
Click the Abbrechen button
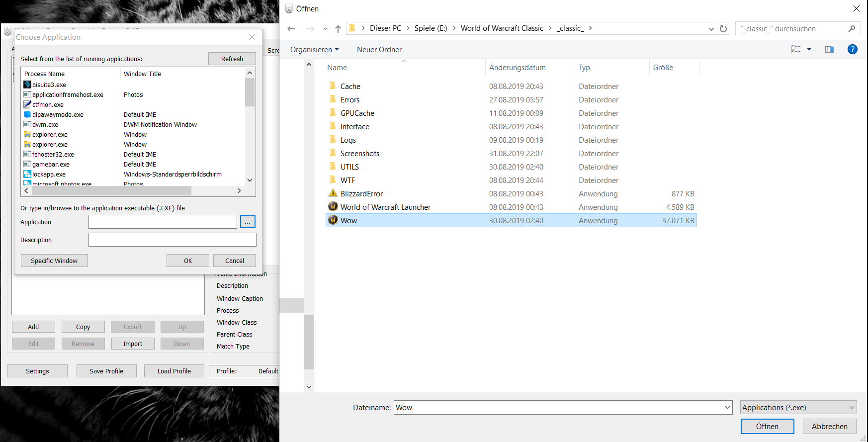coord(830,427)
